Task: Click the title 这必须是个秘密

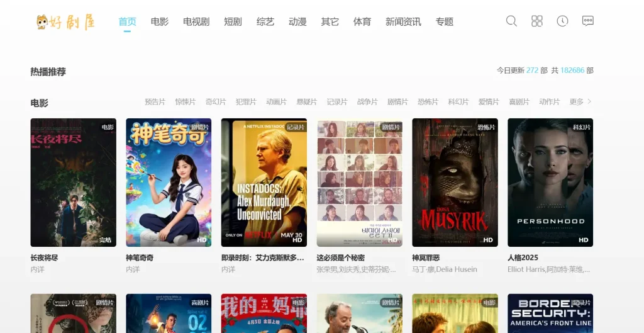Action: 340,257
